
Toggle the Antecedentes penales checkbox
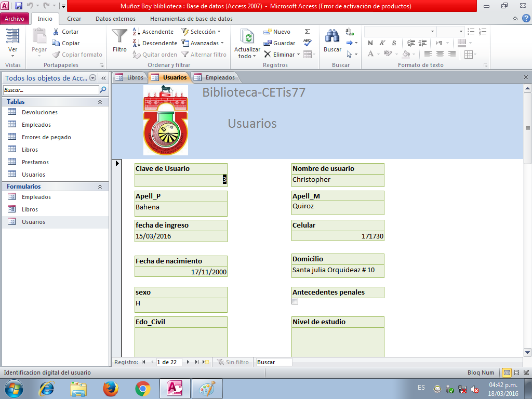(295, 301)
